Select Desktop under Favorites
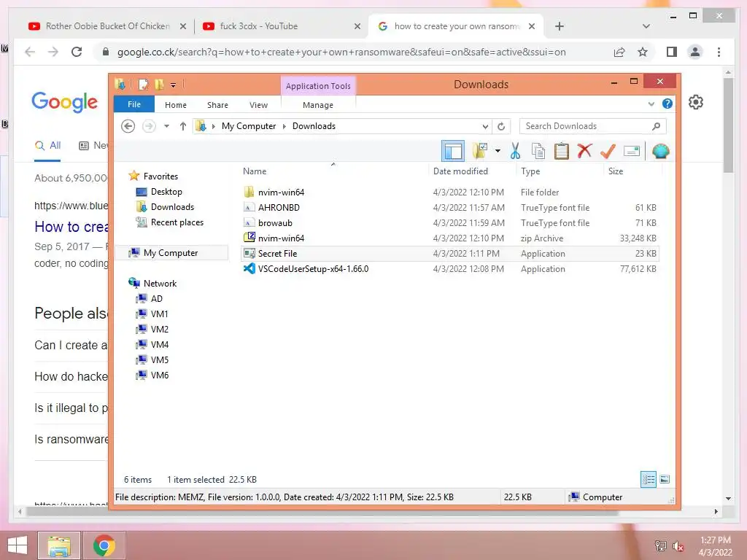This screenshot has width=747, height=560. 166,192
